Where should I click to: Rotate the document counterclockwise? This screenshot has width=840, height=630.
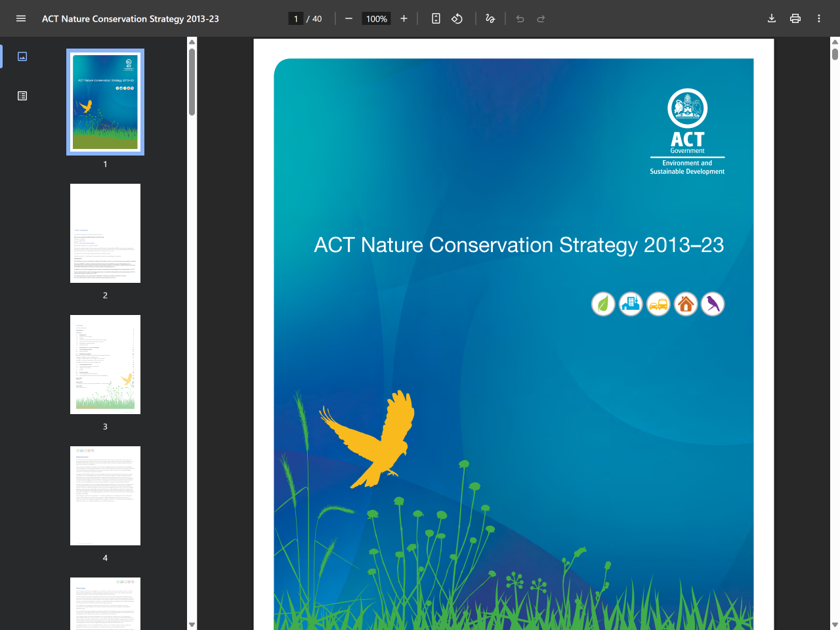pyautogui.click(x=457, y=18)
